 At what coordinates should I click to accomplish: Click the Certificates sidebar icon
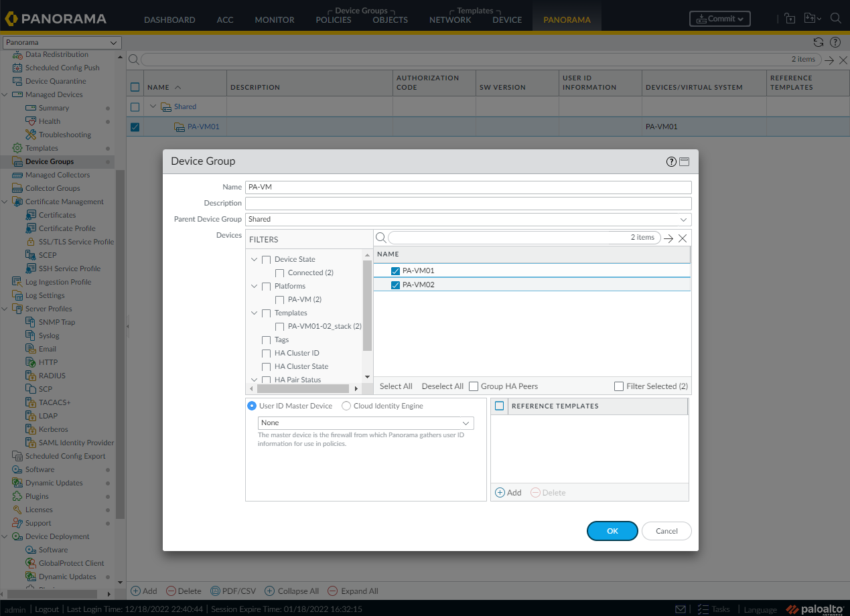tap(30, 215)
